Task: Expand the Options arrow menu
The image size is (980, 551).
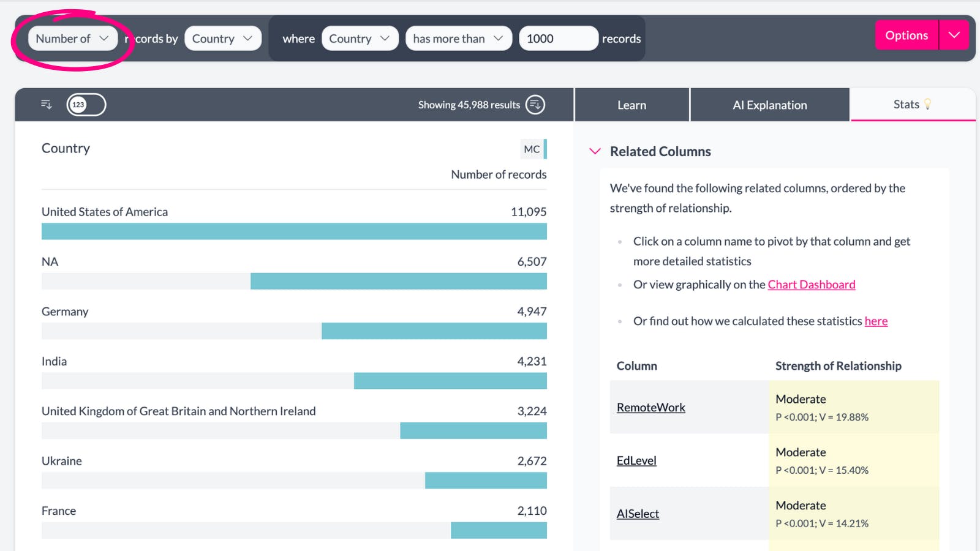Action: coord(954,36)
